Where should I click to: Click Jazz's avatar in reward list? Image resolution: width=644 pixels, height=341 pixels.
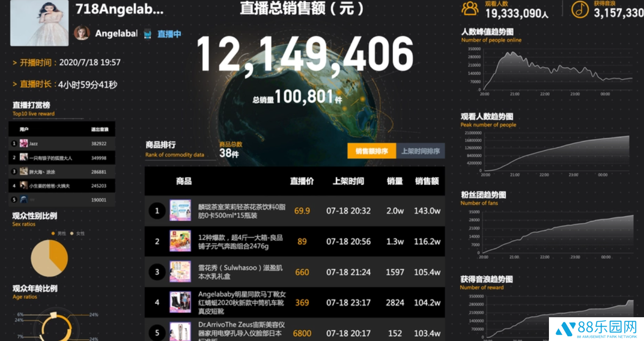[24, 143]
